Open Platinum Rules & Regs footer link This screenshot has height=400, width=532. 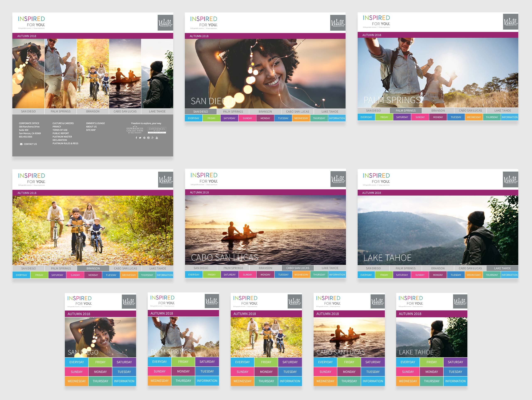(65, 144)
